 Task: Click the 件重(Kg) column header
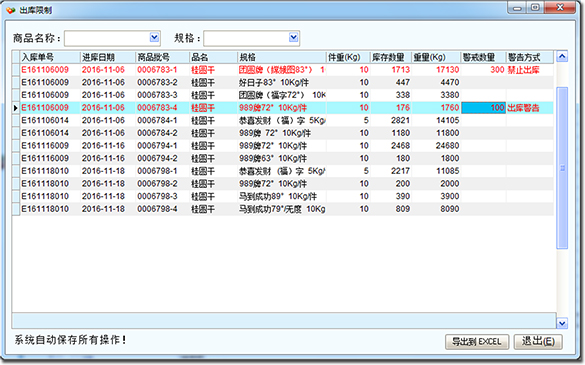tap(348, 57)
